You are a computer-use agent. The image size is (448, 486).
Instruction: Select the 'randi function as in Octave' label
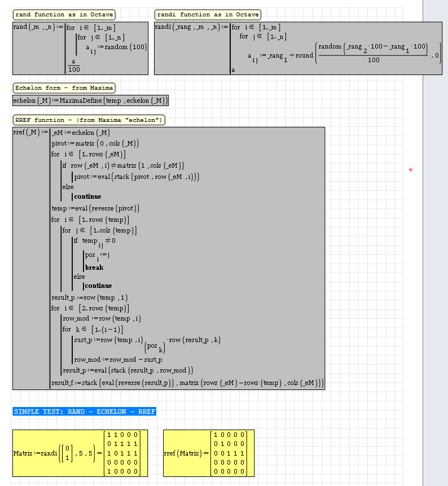pos(208,15)
